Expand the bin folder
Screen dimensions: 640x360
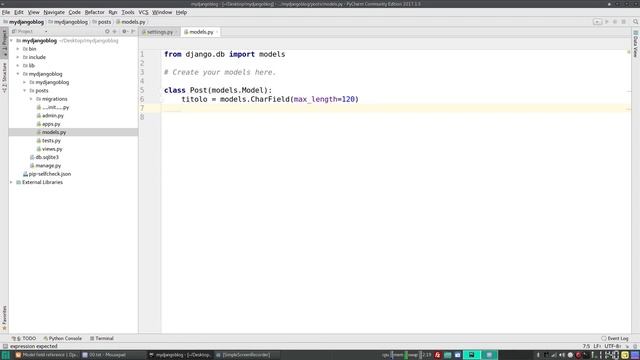pyautogui.click(x=18, y=49)
